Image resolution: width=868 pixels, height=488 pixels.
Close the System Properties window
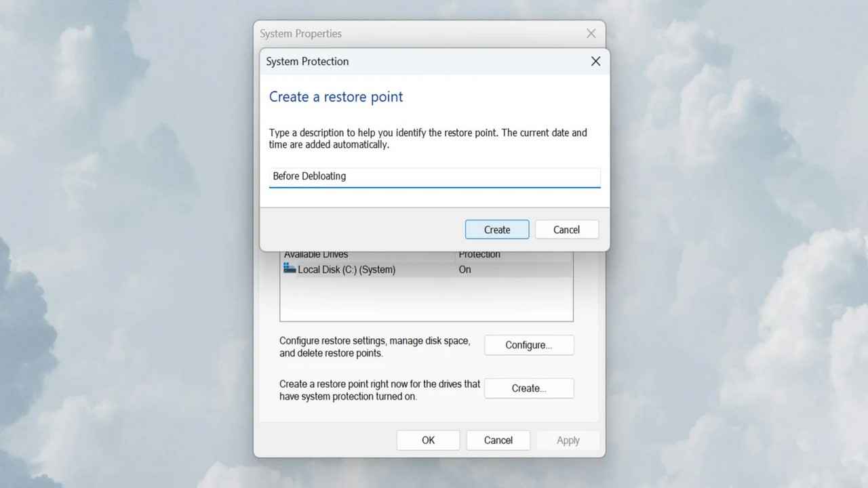click(x=591, y=34)
